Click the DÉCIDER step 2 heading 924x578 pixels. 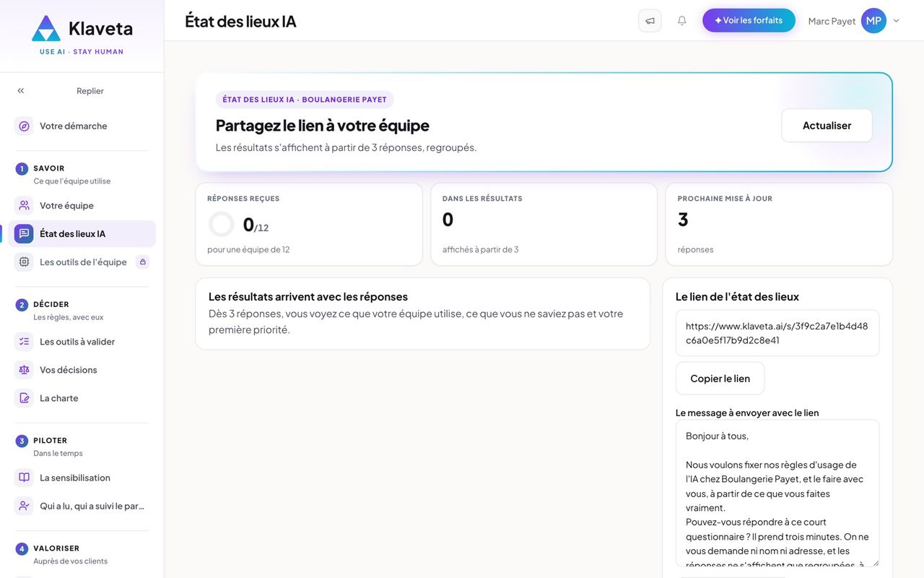51,304
